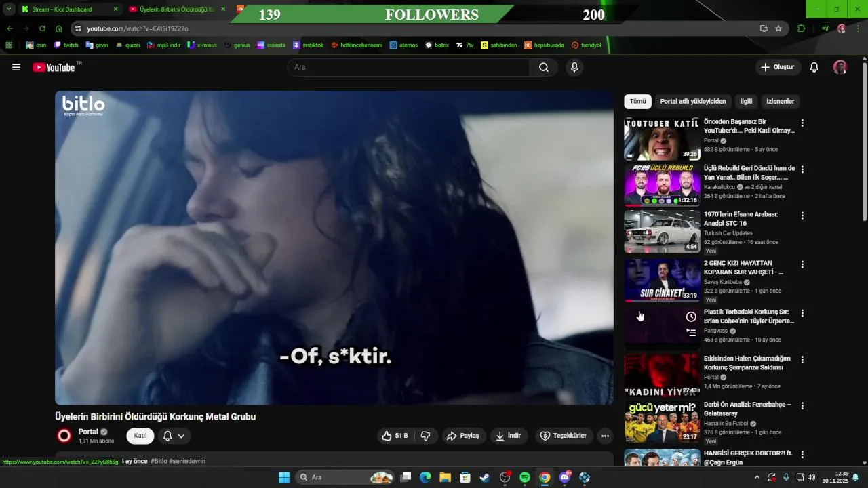The height and width of the screenshot is (488, 868).
Task: Open the Portal channel name link
Action: 88,432
